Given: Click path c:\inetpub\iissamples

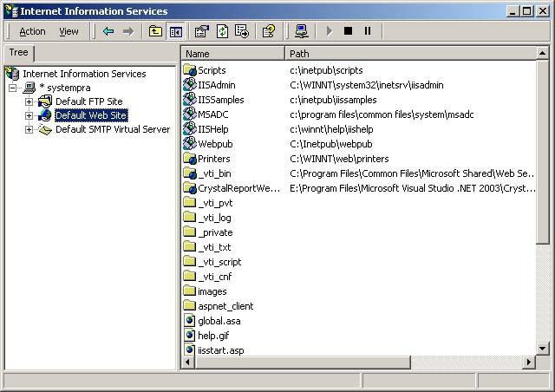Looking at the screenshot, I should click(333, 100).
